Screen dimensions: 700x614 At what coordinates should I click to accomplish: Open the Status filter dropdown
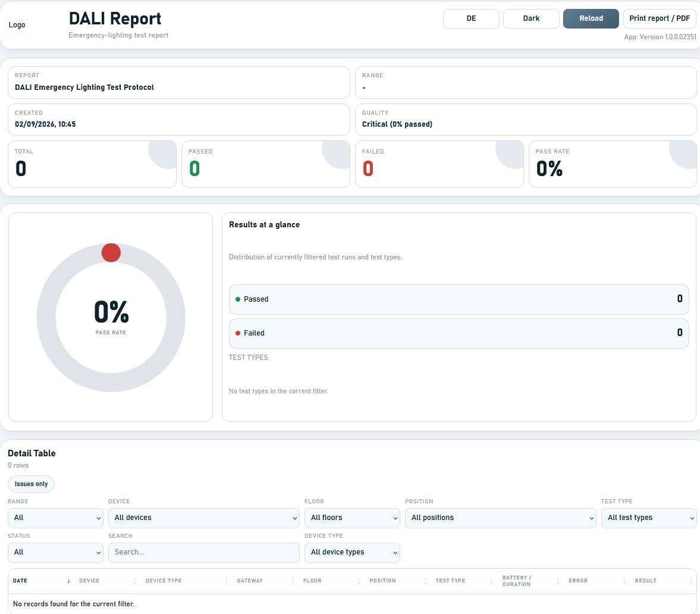55,552
